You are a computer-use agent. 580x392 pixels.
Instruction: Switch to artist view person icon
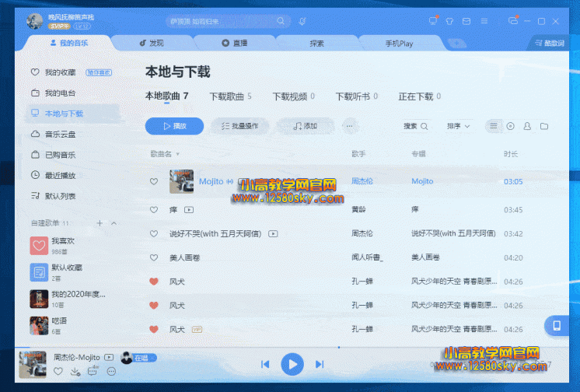[527, 126]
